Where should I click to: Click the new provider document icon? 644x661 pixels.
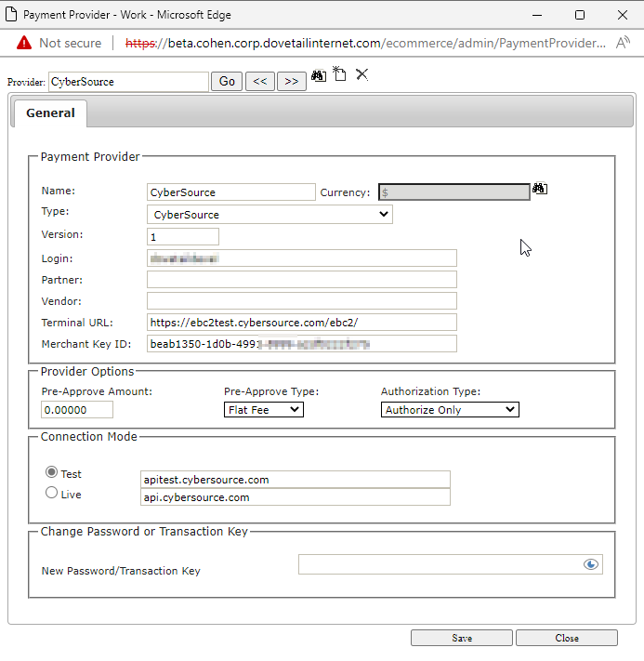[339, 73]
